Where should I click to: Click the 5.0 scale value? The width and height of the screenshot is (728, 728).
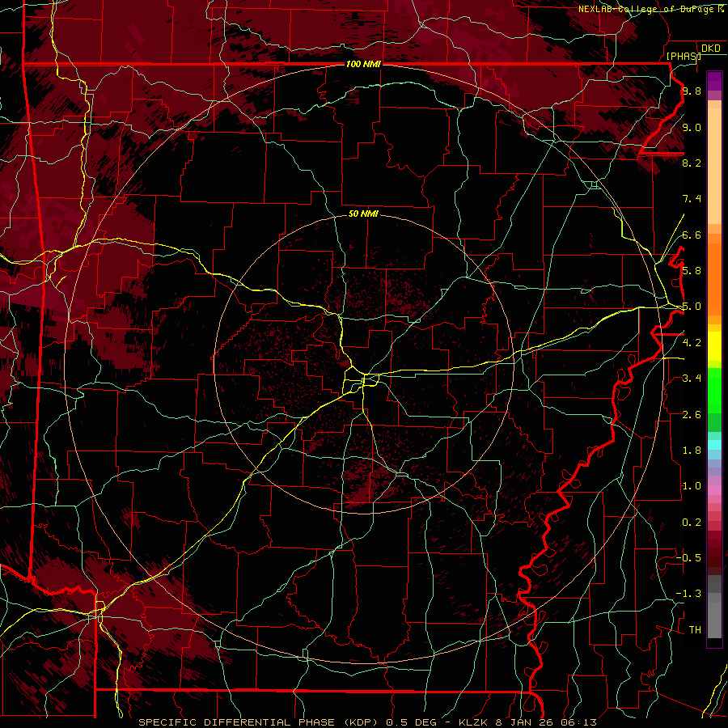(x=692, y=307)
